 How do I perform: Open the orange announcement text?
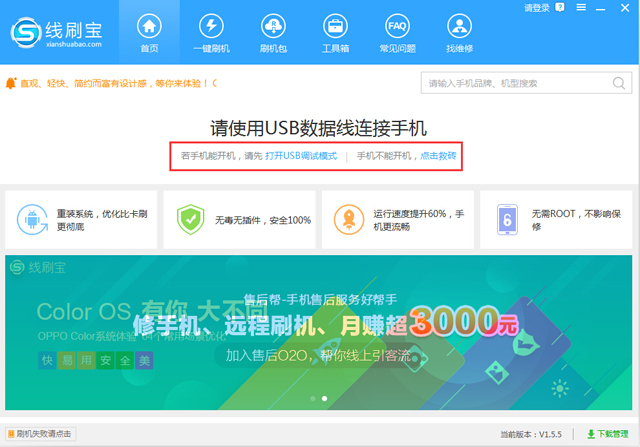pyautogui.click(x=119, y=84)
